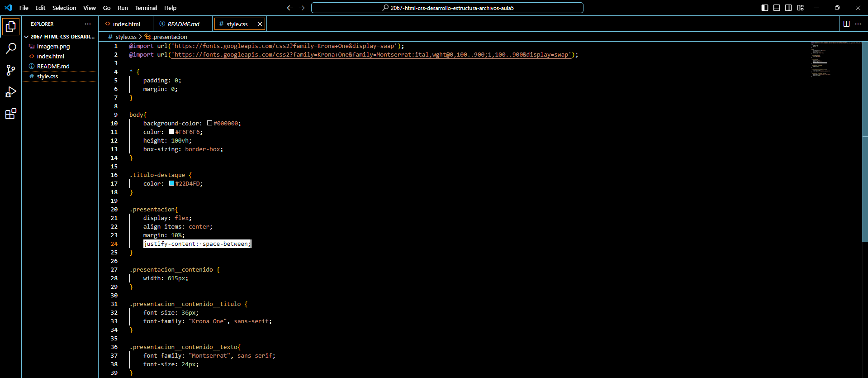Click line number 24 in the gutter
The height and width of the screenshot is (378, 868).
pos(114,244)
